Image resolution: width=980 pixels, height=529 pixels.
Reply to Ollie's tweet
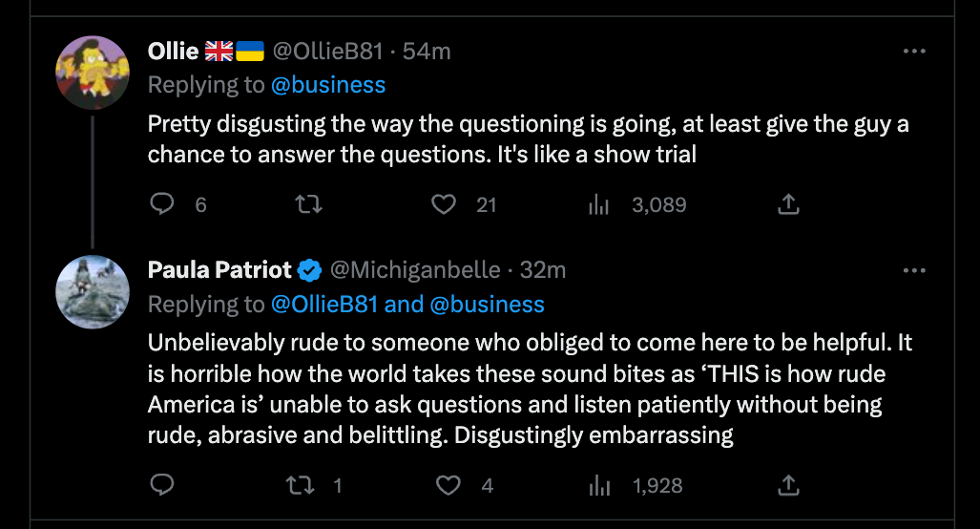point(163,204)
